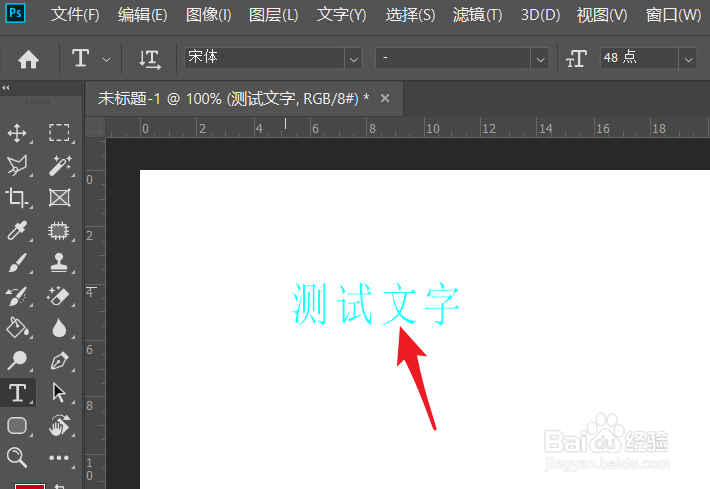The width and height of the screenshot is (710, 489).
Task: Select the Horizontal Type tool in toolbox
Action: click(17, 393)
